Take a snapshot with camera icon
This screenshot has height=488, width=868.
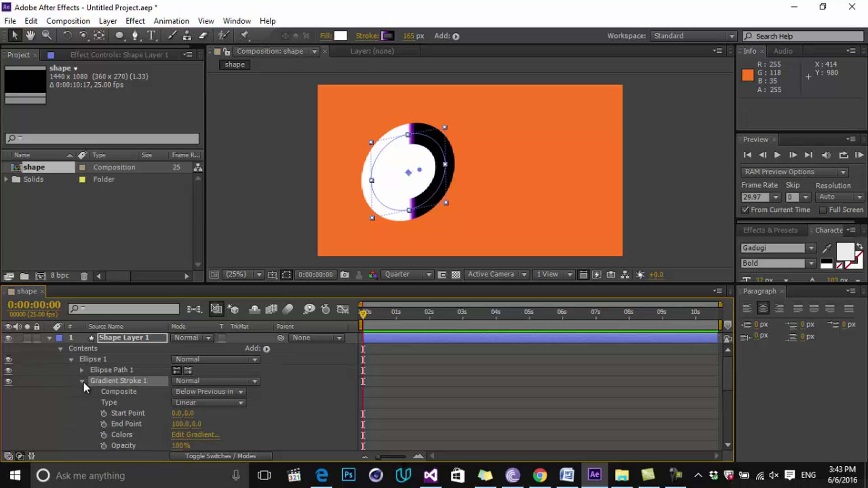tap(344, 275)
